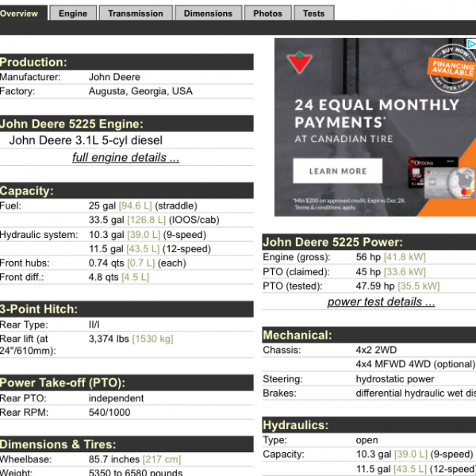The width and height of the screenshot is (476, 476).
Task: Click the Rear RPM value '540/1000'
Action: click(x=109, y=413)
